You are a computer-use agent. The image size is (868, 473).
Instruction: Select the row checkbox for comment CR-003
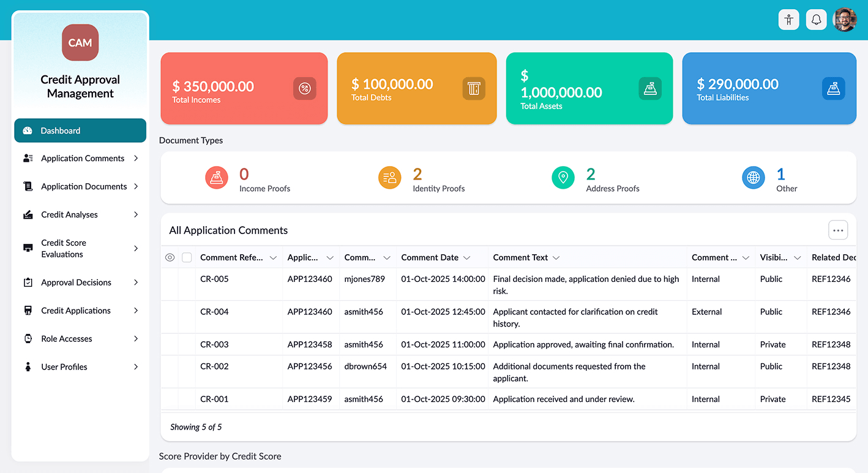click(x=187, y=344)
